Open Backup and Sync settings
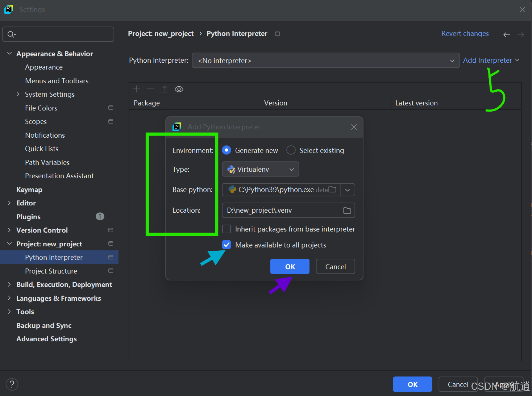The height and width of the screenshot is (396, 532). click(x=44, y=325)
